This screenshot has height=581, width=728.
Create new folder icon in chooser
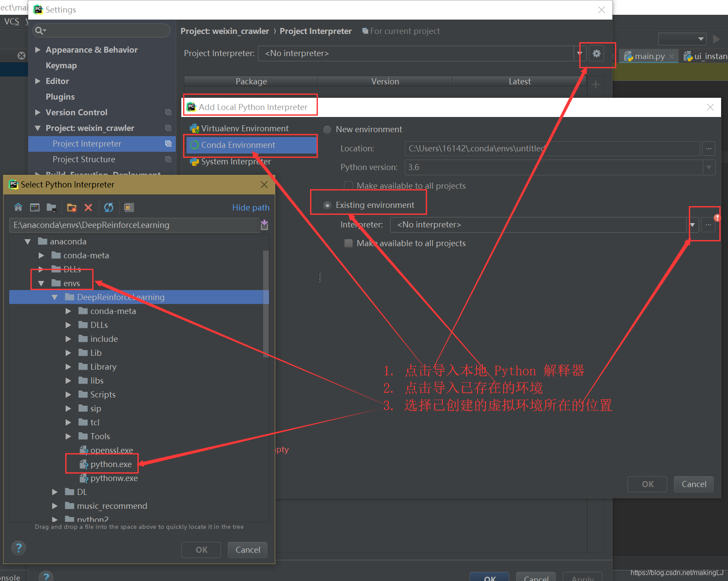point(72,207)
